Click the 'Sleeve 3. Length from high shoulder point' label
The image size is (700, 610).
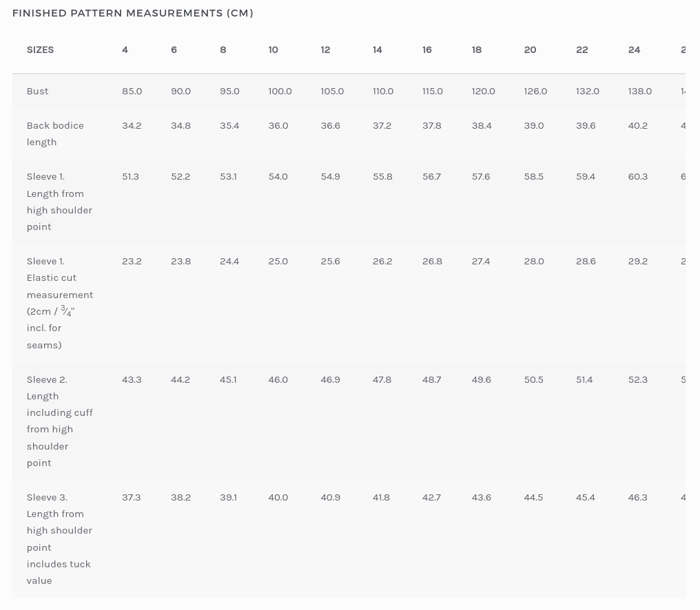(x=59, y=538)
